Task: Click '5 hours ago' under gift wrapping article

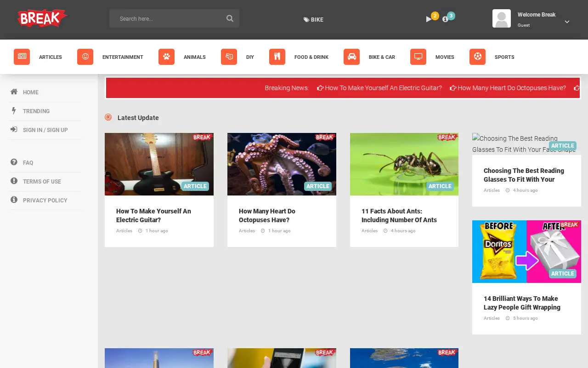Action: (x=525, y=318)
